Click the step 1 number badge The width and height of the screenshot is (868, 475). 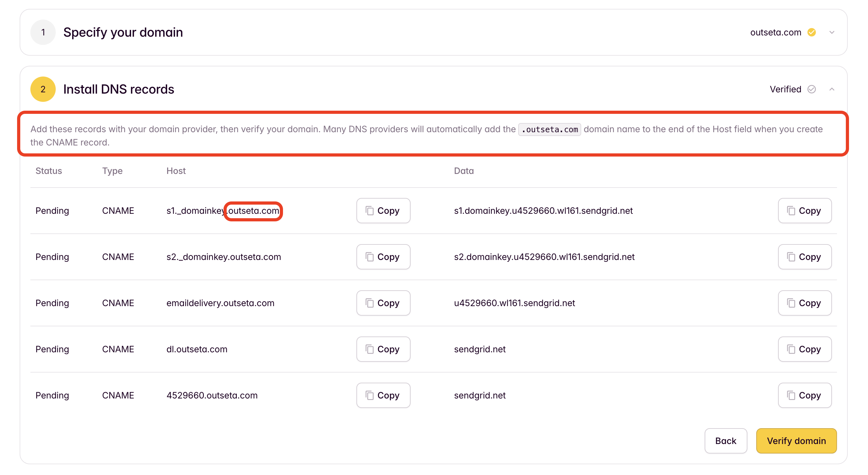tap(43, 32)
